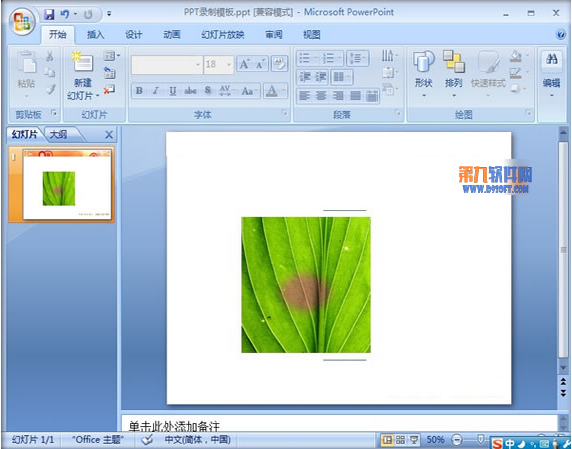The width and height of the screenshot is (572, 449).
Task: Toggle center text alignment
Action: pyautogui.click(x=321, y=96)
